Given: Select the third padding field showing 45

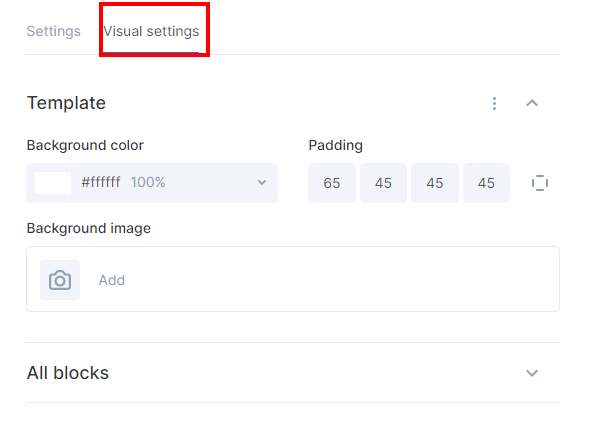Looking at the screenshot, I should (x=435, y=183).
